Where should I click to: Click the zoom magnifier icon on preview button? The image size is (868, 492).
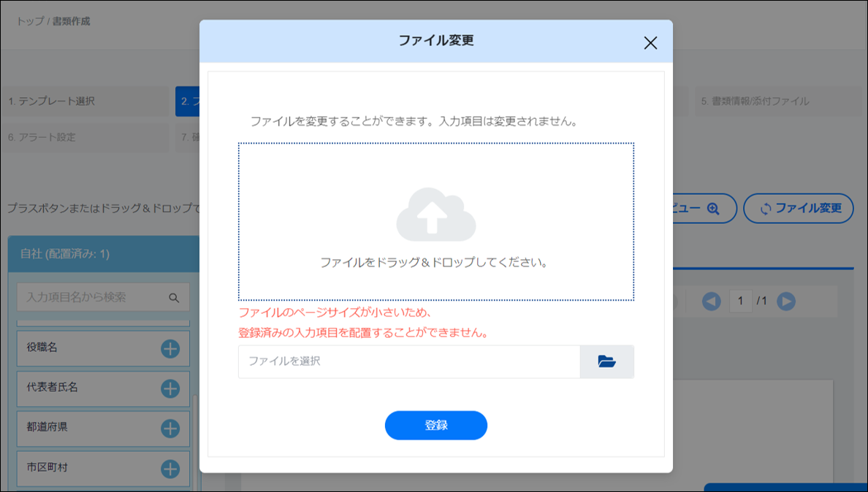click(713, 209)
